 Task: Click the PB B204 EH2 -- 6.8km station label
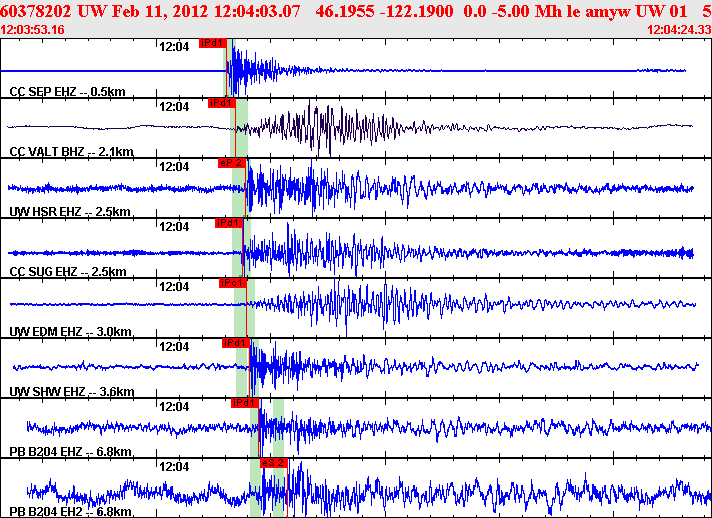click(70, 511)
